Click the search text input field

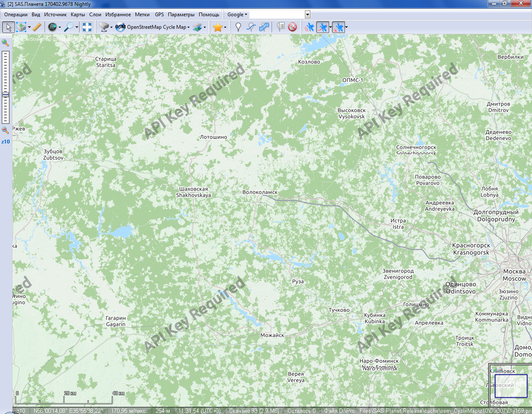pyautogui.click(x=277, y=15)
